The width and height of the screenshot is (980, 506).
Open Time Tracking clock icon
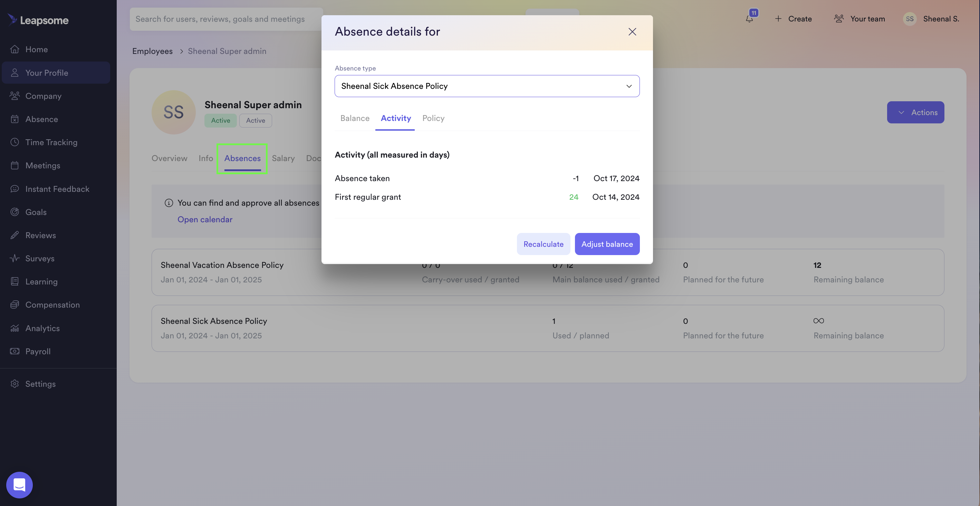(x=15, y=142)
